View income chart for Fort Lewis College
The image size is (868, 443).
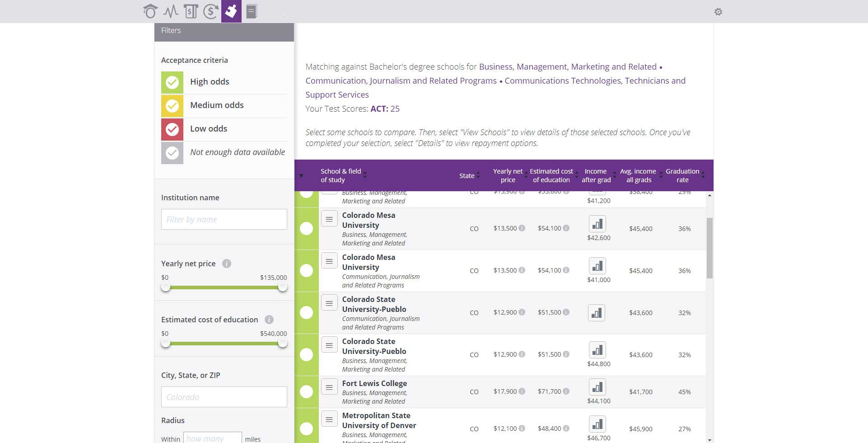(597, 387)
